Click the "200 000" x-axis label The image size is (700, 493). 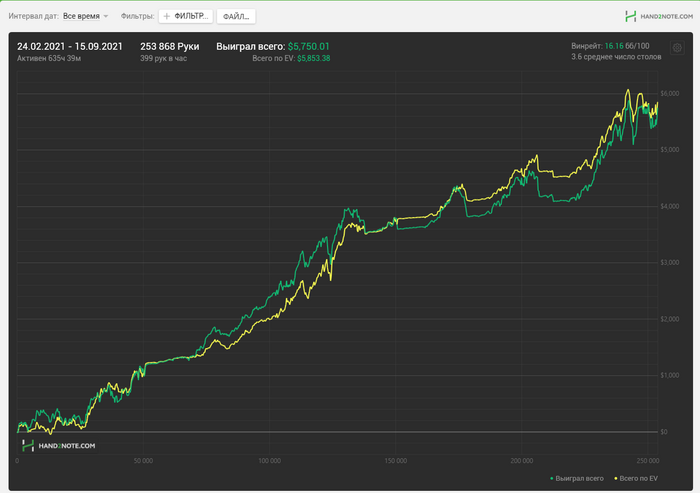[521, 460]
